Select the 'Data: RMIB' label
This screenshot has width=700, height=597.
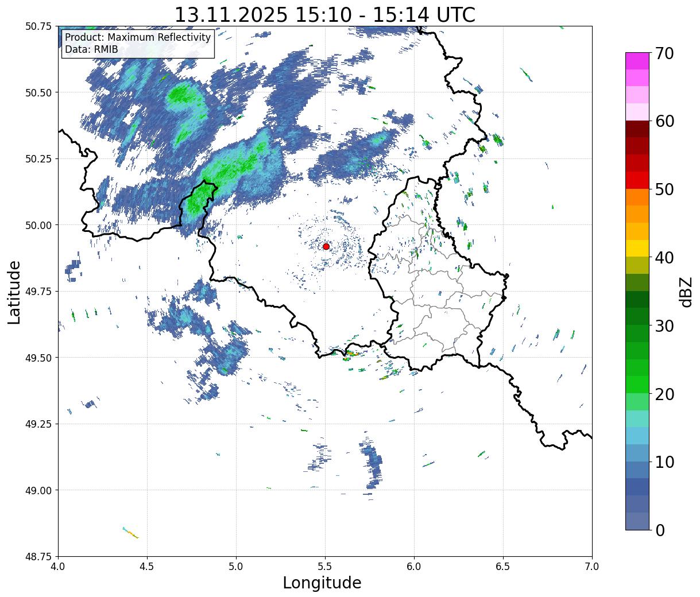[91, 49]
